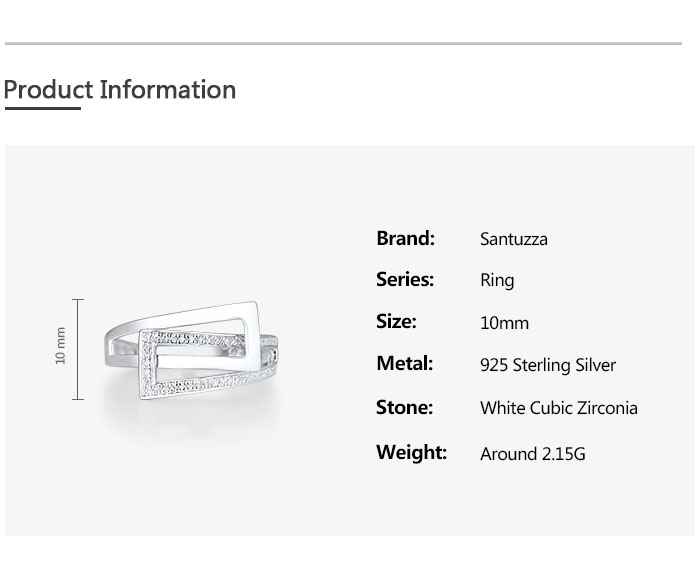Click the Product Information heading
Screen dimensions: 700x588
(120, 89)
